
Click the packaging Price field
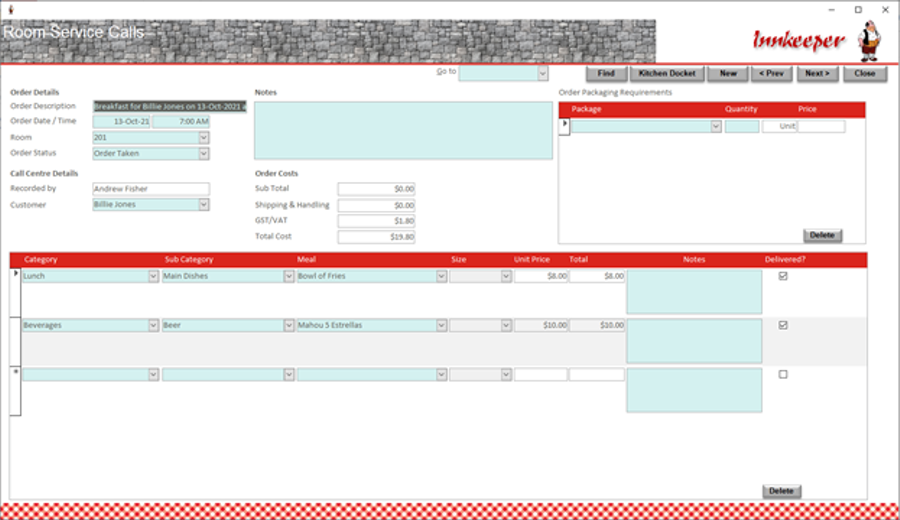tap(821, 126)
